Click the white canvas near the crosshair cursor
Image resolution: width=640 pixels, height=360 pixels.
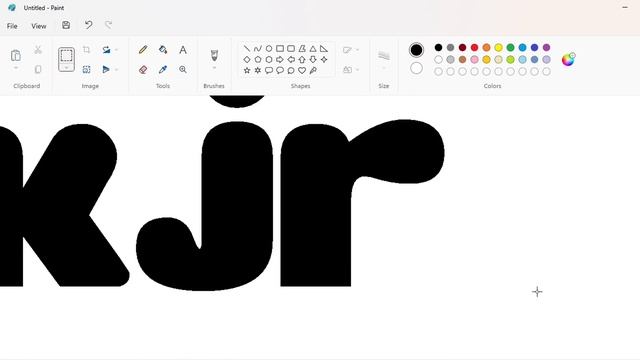pyautogui.click(x=537, y=291)
